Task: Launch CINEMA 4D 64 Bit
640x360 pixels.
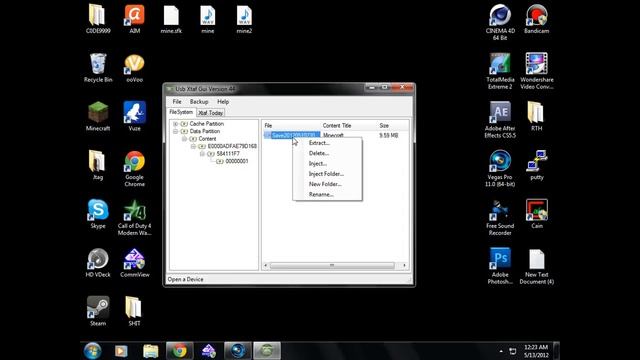Action: [500, 22]
